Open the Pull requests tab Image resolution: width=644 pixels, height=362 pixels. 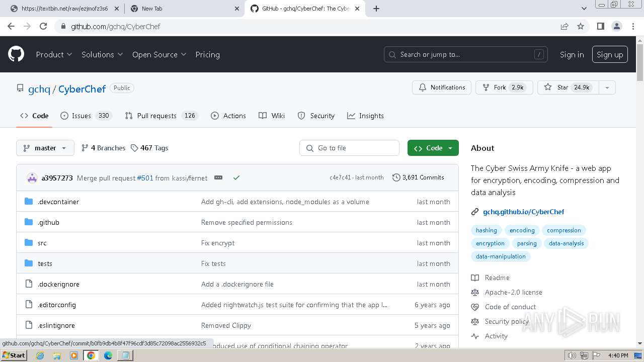(x=162, y=116)
